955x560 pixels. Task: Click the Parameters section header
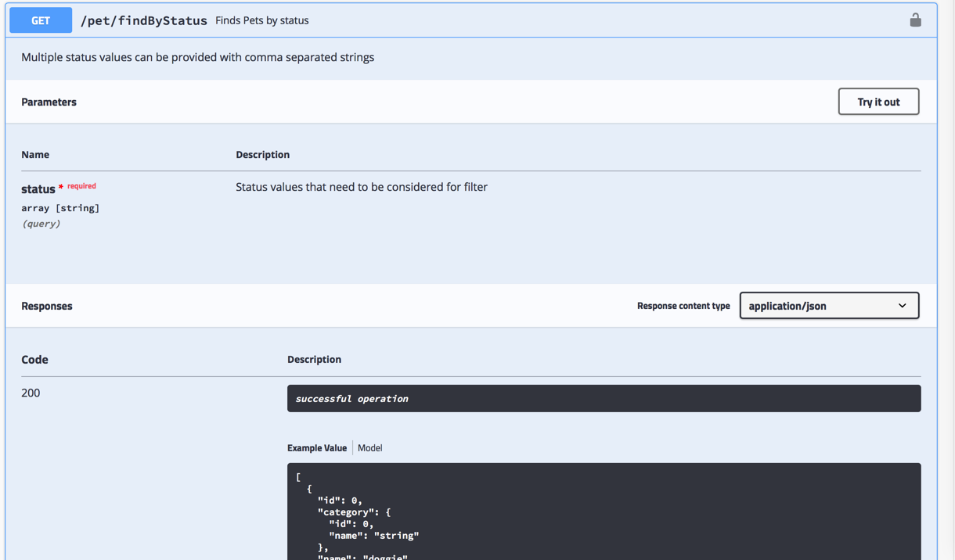point(49,102)
